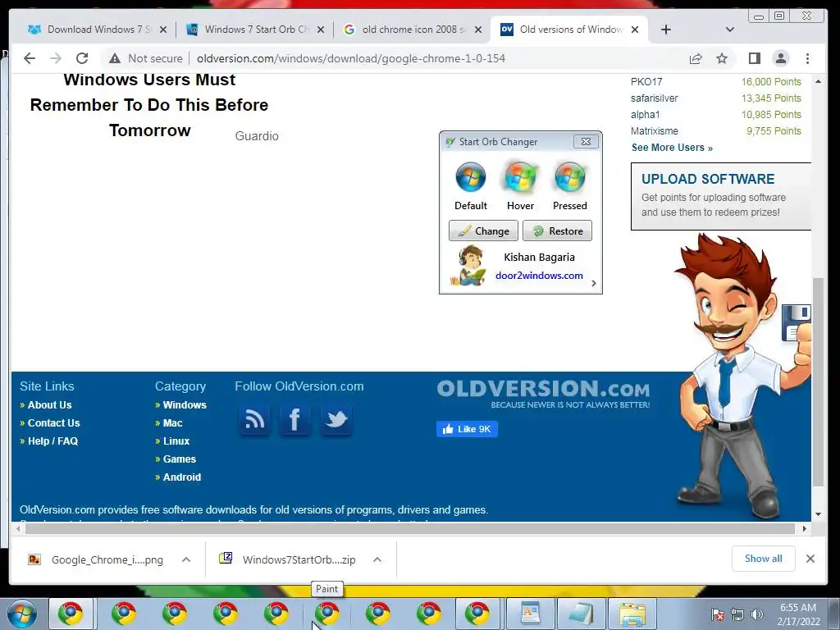
Task: Click the Not secure warning icon
Action: click(x=114, y=58)
